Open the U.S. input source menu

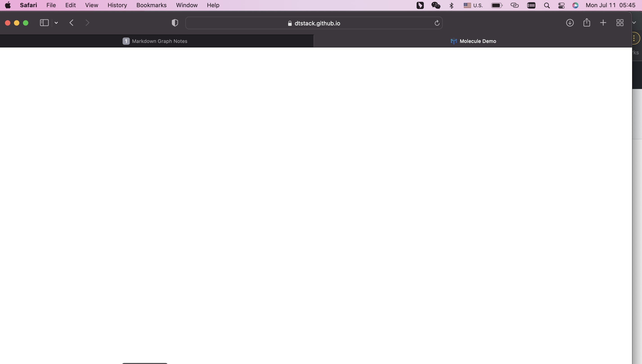click(x=473, y=5)
